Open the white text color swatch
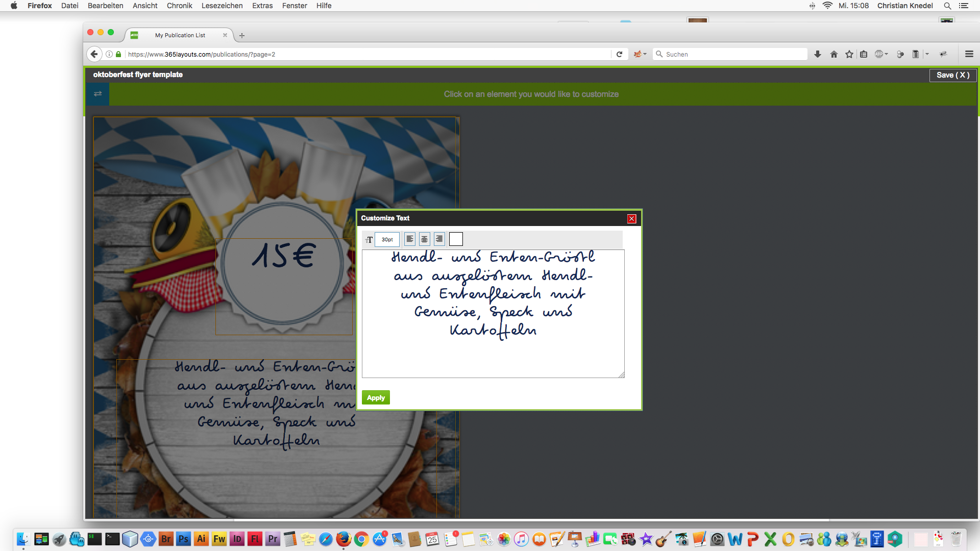Image resolution: width=980 pixels, height=551 pixels. (x=456, y=239)
